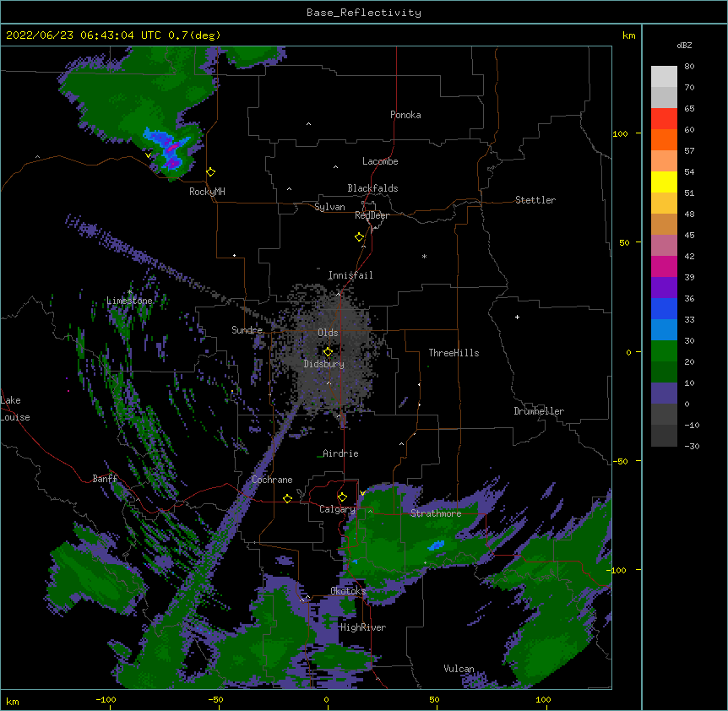The image size is (728, 711).
Task: Select the Olds label on the map
Action: point(328,333)
